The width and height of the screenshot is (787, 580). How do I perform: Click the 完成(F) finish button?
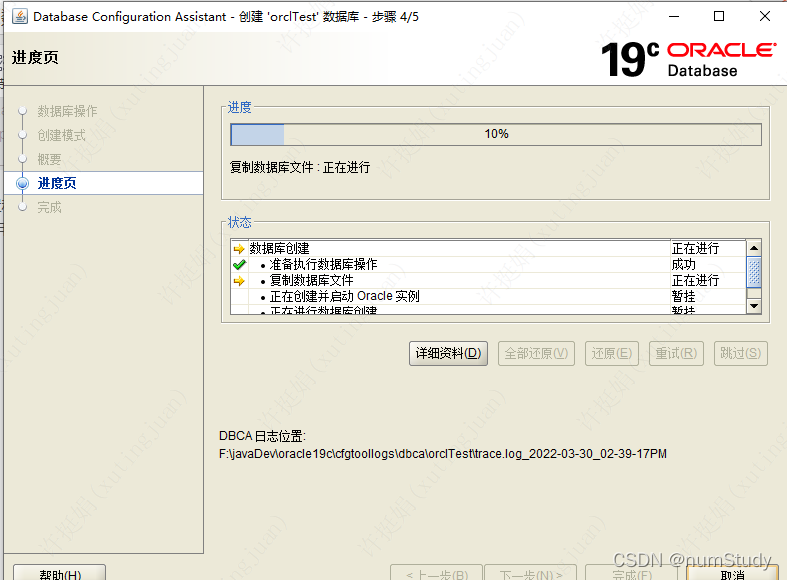pos(632,572)
